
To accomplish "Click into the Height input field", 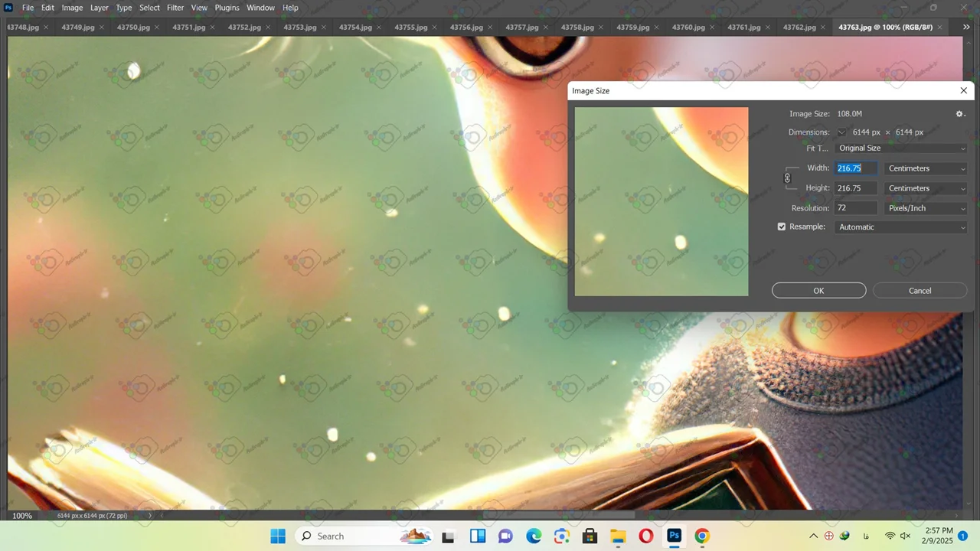I will click(x=856, y=188).
